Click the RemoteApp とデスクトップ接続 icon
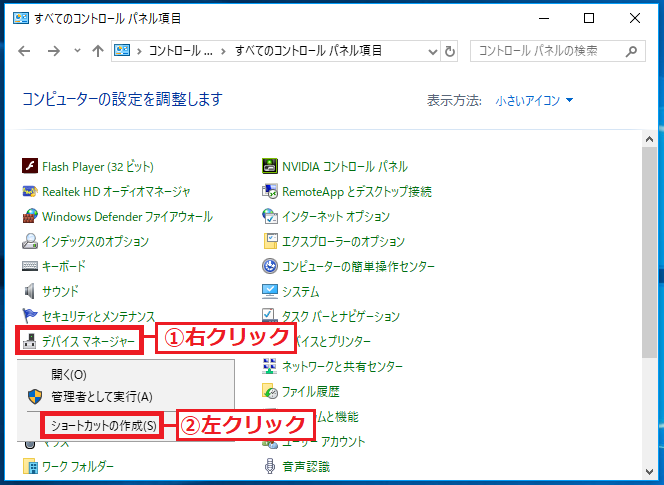 click(270, 191)
